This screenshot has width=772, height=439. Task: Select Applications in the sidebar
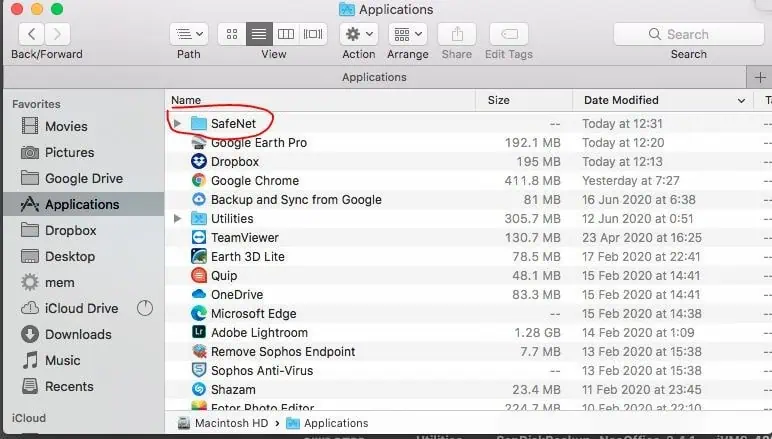[x=84, y=204]
